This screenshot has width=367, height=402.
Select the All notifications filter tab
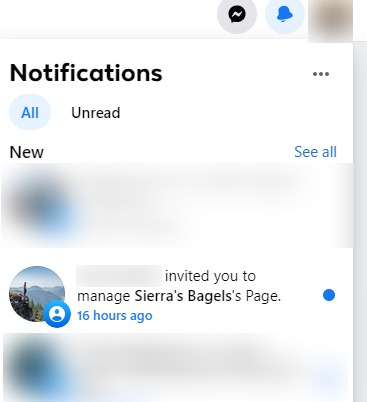click(x=30, y=112)
